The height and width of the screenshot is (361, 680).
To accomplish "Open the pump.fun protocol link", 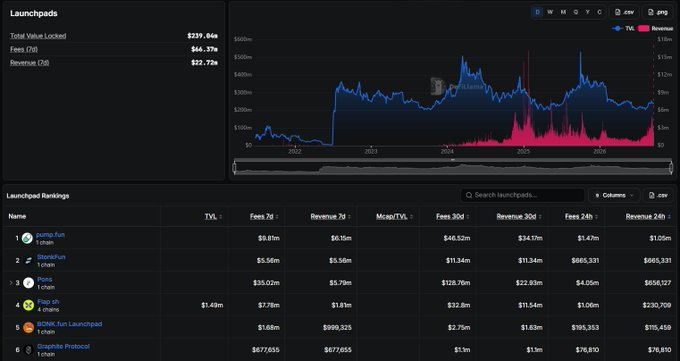I will [50, 235].
